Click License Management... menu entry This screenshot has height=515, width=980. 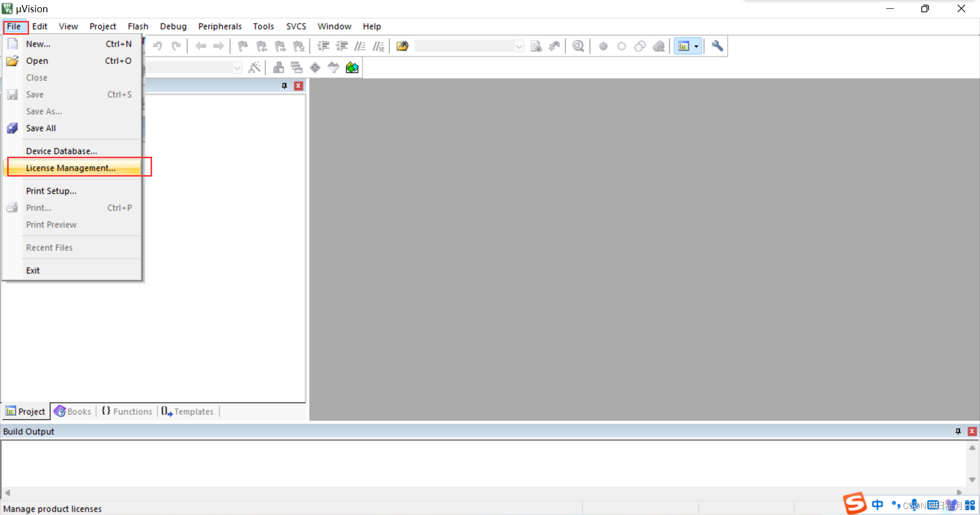[72, 168]
